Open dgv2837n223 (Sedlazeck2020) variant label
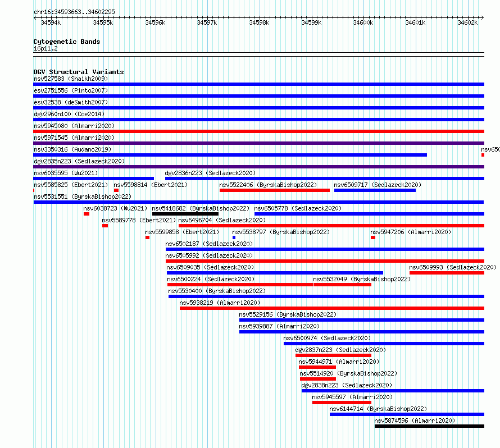500x448 pixels. [x=340, y=350]
